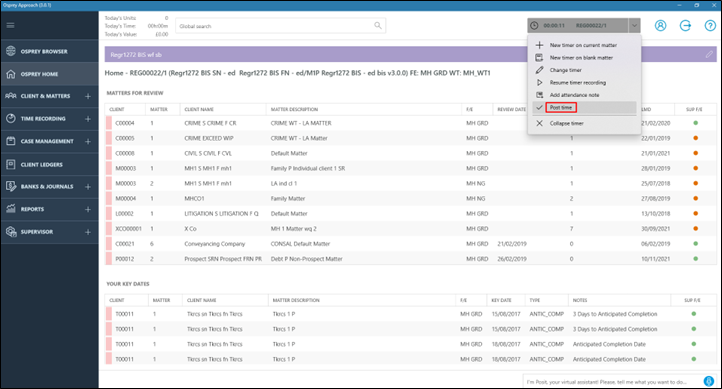Open the help question mark icon

(710, 26)
